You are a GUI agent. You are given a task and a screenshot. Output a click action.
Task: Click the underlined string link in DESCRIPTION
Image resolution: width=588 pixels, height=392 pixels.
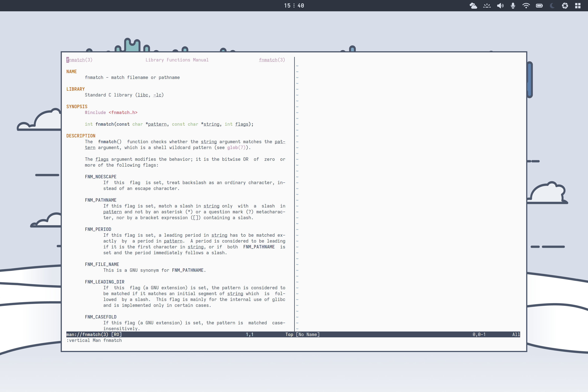(209, 142)
